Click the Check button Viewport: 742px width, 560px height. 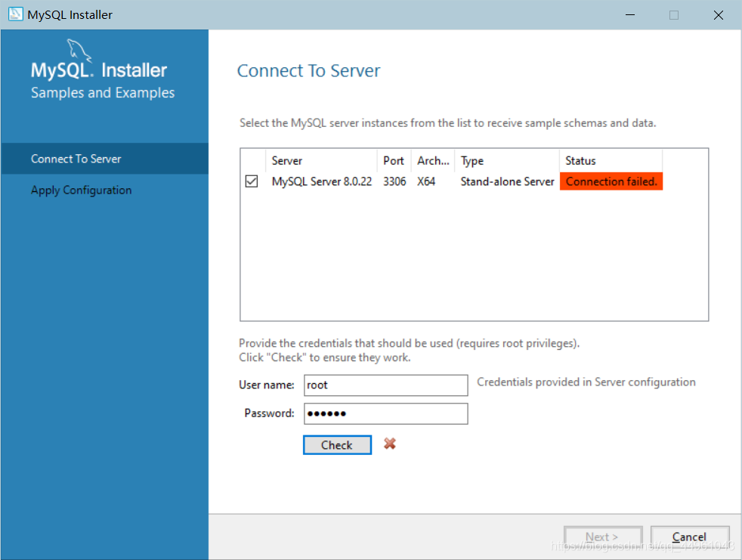pos(337,445)
